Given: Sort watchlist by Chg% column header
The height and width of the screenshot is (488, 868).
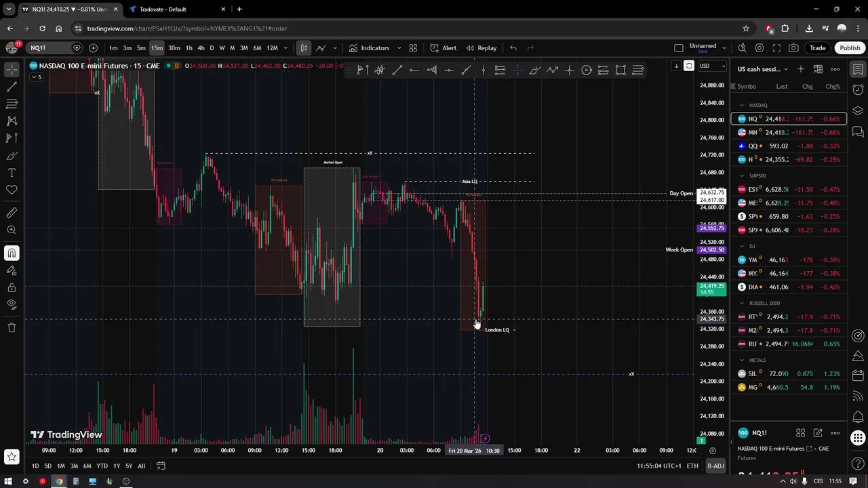Looking at the screenshot, I should coord(832,86).
